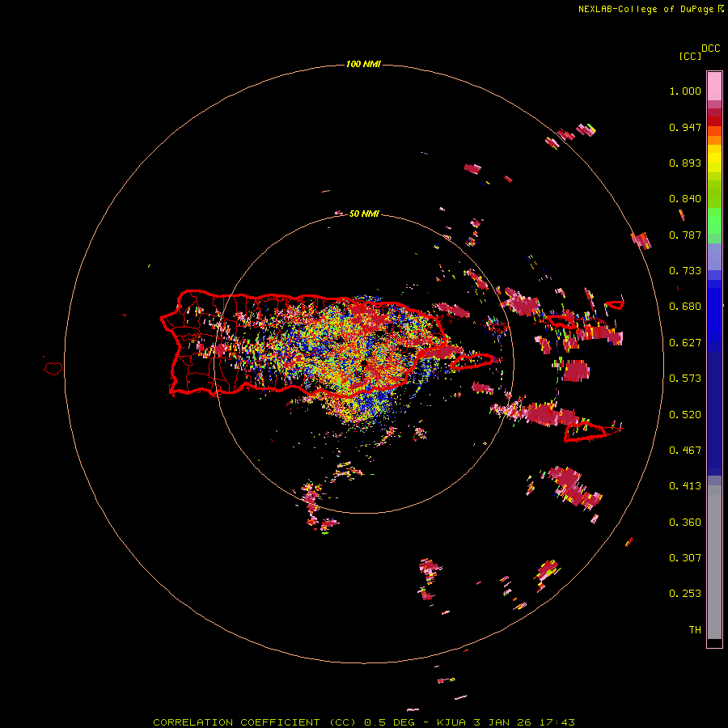Click the 1.000 color scale value
This screenshot has width=728, height=728.
(685, 91)
